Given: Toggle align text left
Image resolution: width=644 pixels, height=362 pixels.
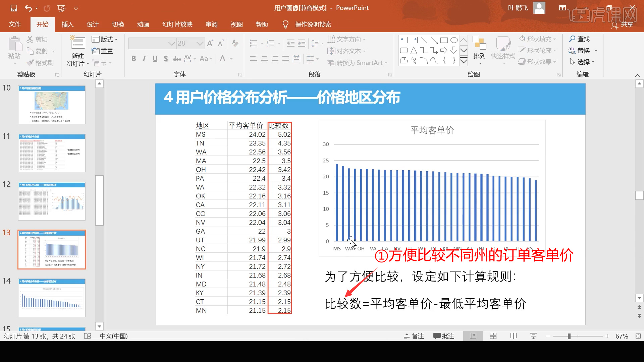Looking at the screenshot, I should click(254, 59).
